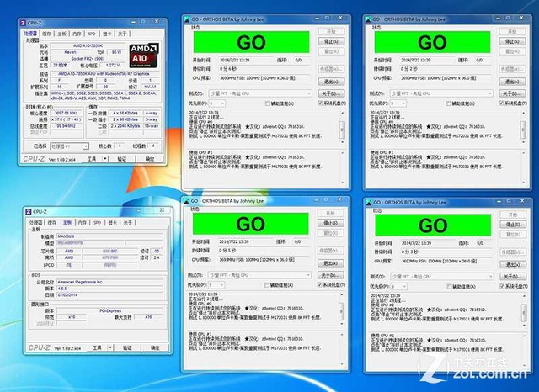539x392 pixels.
Task: Open test type dropdown in ORTHOS running 0分3秒
Action: point(442,276)
